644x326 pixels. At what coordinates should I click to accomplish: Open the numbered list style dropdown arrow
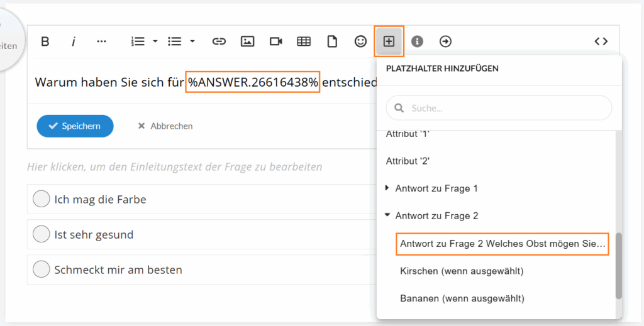(155, 41)
